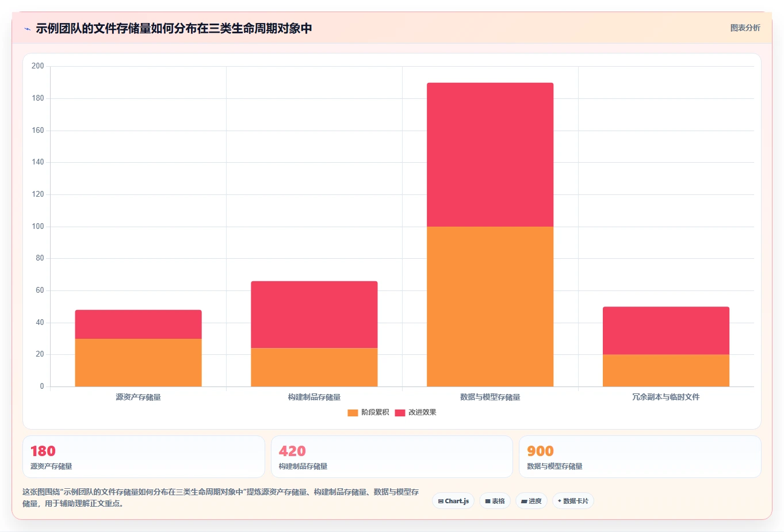Click the description paragraph starting 这张图围绕

pyautogui.click(x=220, y=497)
